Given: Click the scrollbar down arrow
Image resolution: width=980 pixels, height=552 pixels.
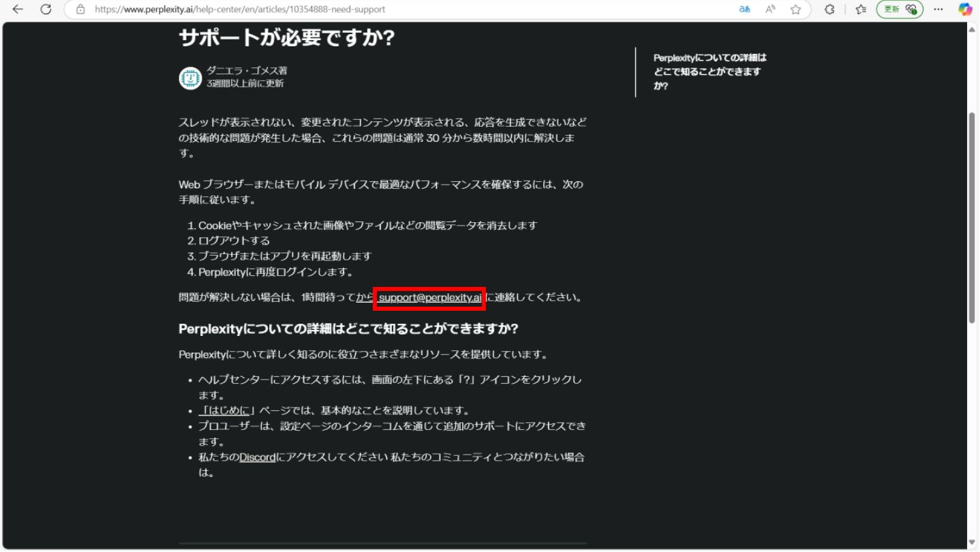Looking at the screenshot, I should [973, 542].
